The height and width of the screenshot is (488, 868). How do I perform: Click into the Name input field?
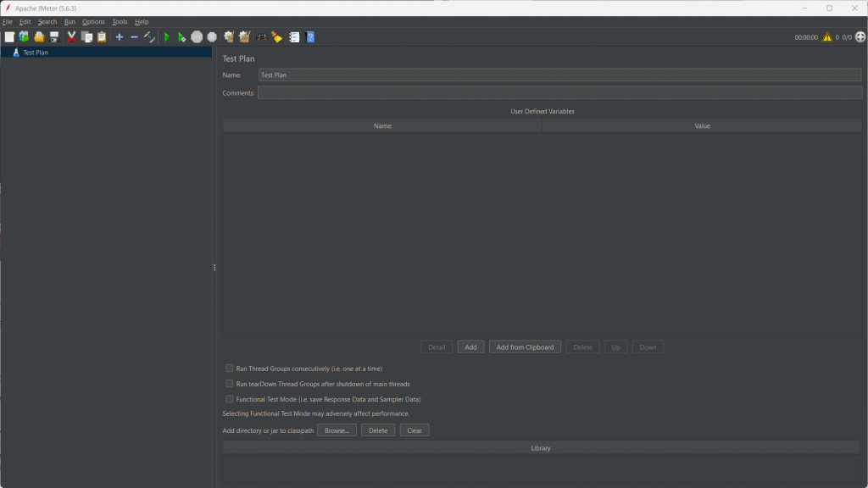tap(559, 75)
